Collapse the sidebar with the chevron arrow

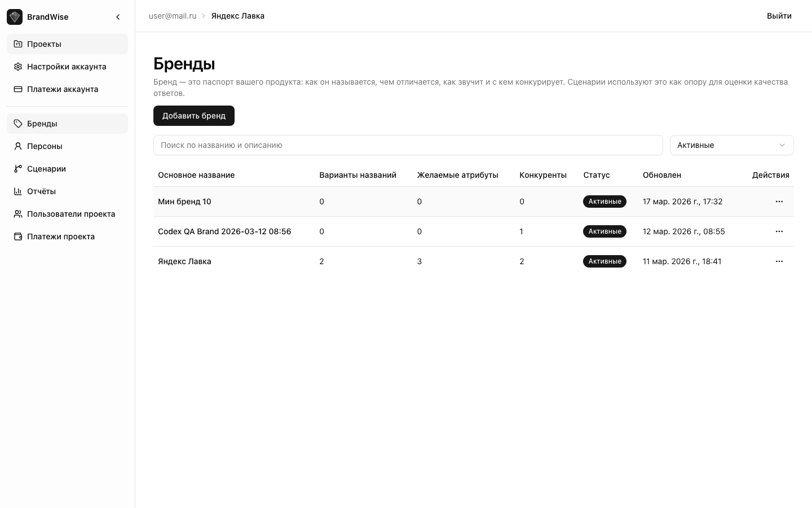point(118,17)
